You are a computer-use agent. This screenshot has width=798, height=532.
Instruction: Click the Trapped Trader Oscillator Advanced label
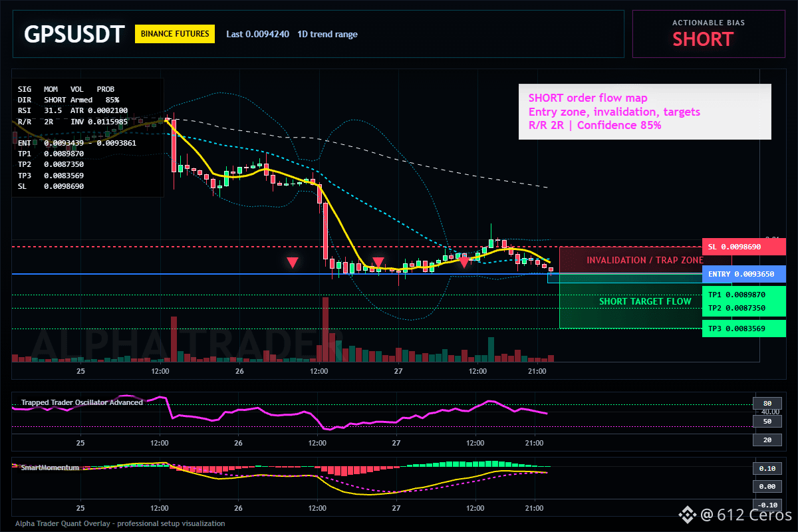(x=82, y=402)
